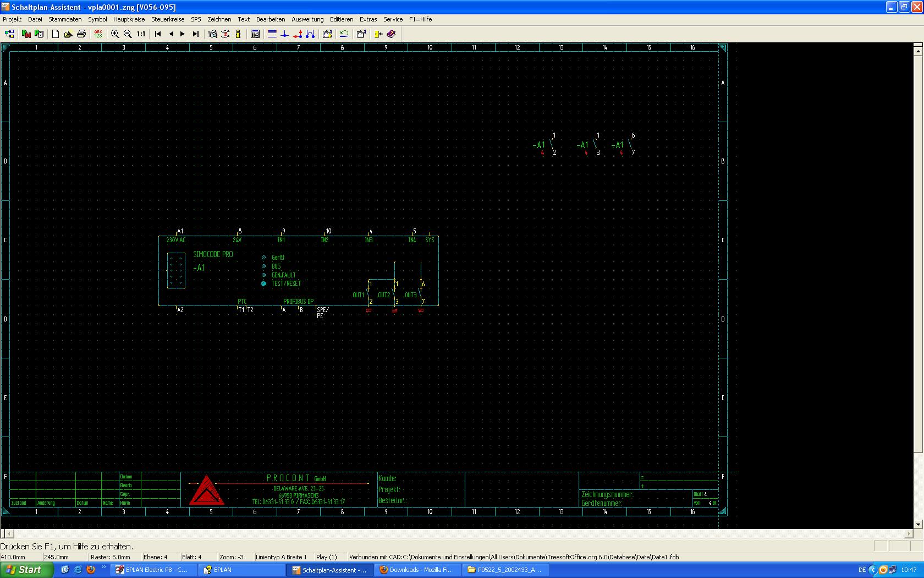
Task: Click the Zoom: -3 status field
Action: click(x=235, y=557)
